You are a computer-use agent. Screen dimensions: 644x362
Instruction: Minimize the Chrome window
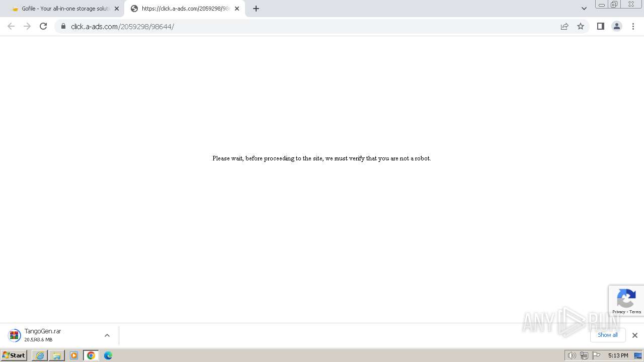coord(602,5)
